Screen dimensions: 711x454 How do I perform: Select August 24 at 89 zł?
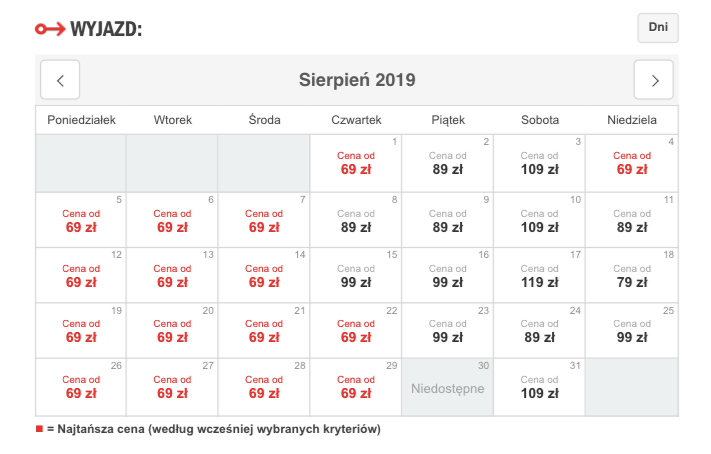pyautogui.click(x=539, y=331)
